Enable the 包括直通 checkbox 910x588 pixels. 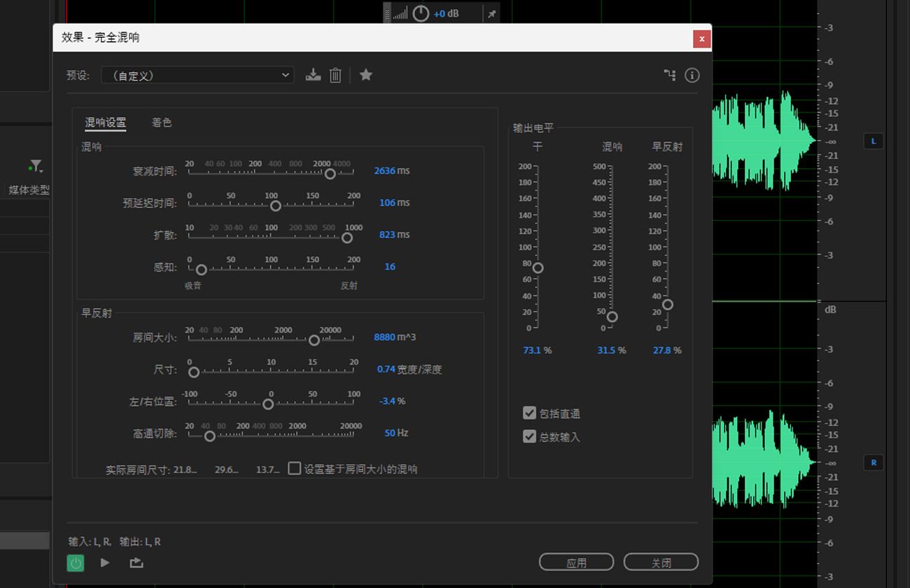click(529, 413)
